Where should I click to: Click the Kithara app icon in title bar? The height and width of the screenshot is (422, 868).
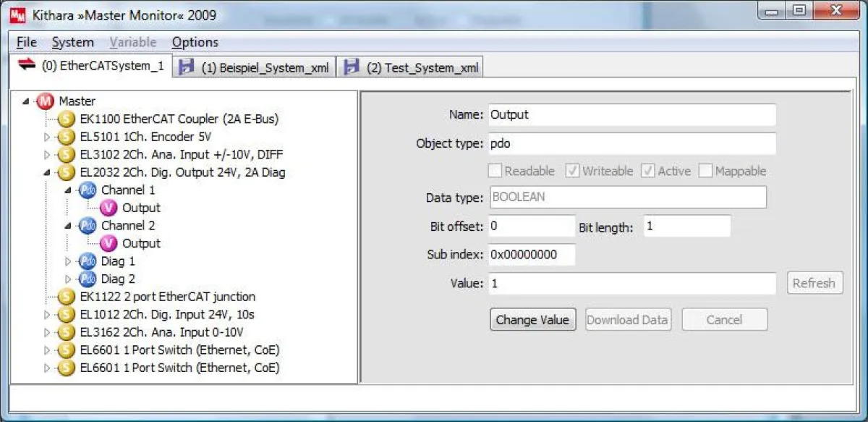[x=17, y=14]
